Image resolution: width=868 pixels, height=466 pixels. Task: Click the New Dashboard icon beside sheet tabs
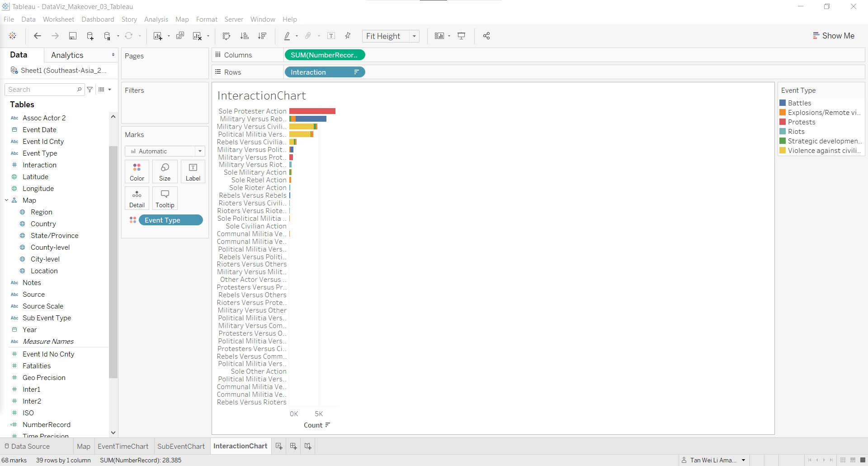point(293,446)
